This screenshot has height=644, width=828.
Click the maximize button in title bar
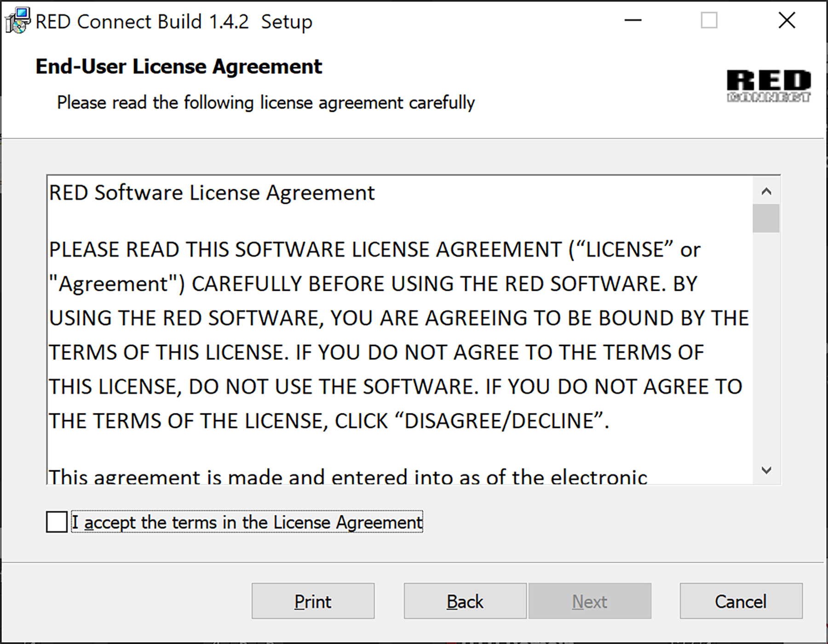pos(709,20)
